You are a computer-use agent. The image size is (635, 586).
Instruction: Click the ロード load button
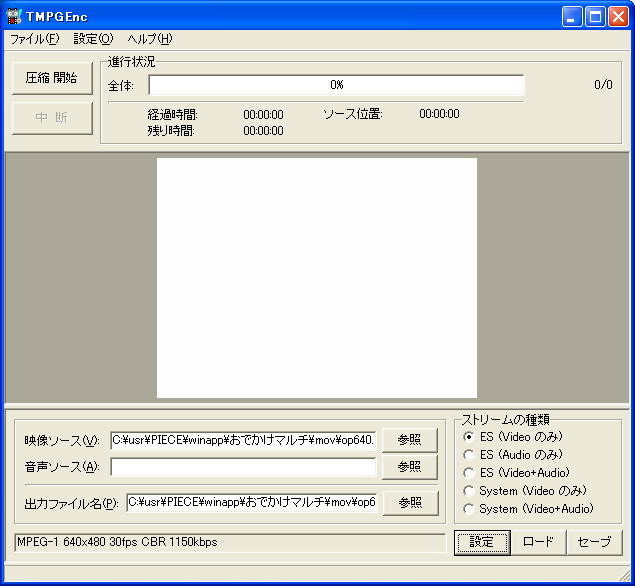pos(538,543)
